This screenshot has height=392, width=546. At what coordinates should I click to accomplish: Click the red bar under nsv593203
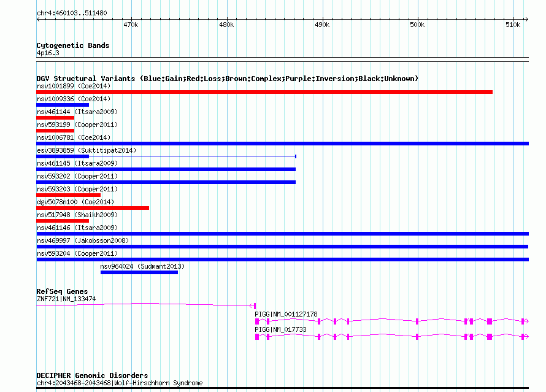click(68, 195)
